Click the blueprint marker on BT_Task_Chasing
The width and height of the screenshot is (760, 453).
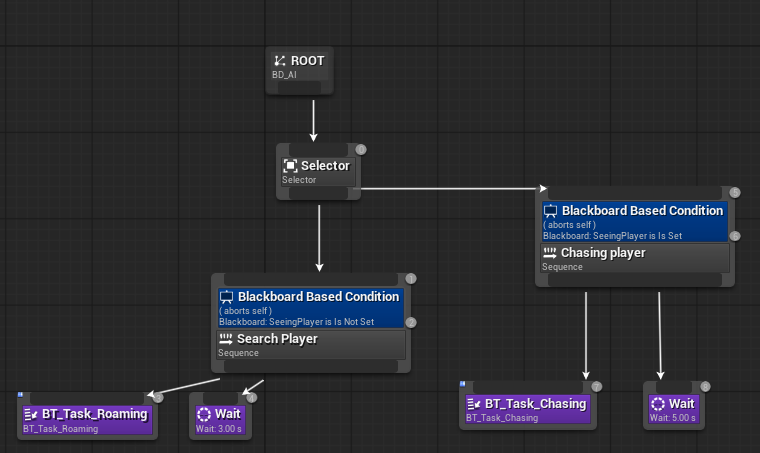[462, 384]
